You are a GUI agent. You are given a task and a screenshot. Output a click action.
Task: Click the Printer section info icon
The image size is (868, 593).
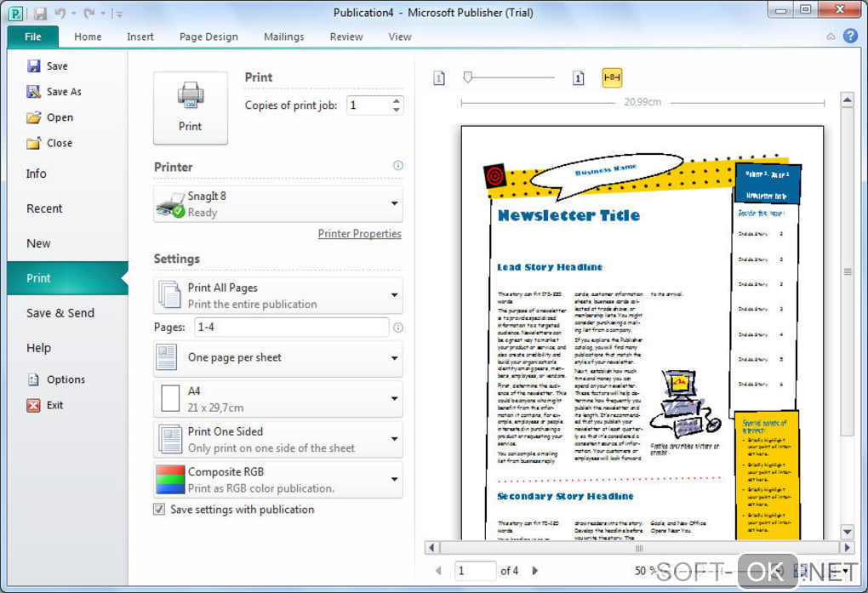tap(398, 166)
